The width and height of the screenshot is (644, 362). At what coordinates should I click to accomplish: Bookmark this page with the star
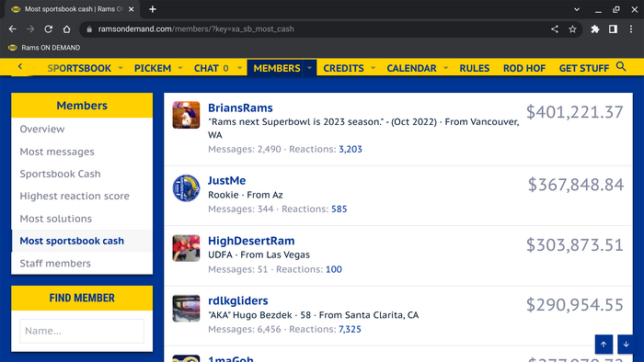click(x=572, y=29)
